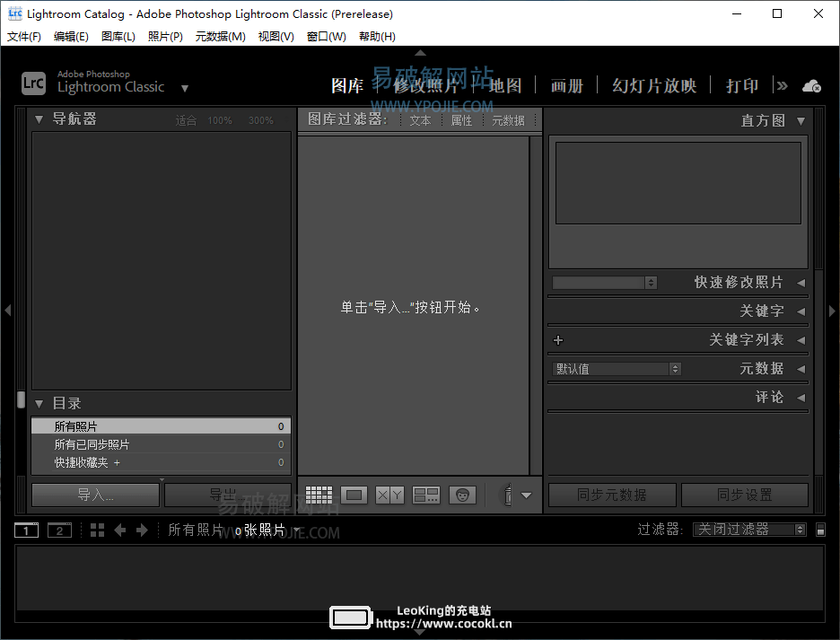The height and width of the screenshot is (640, 840).
Task: Select the 元数据 library filter
Action: [508, 120]
